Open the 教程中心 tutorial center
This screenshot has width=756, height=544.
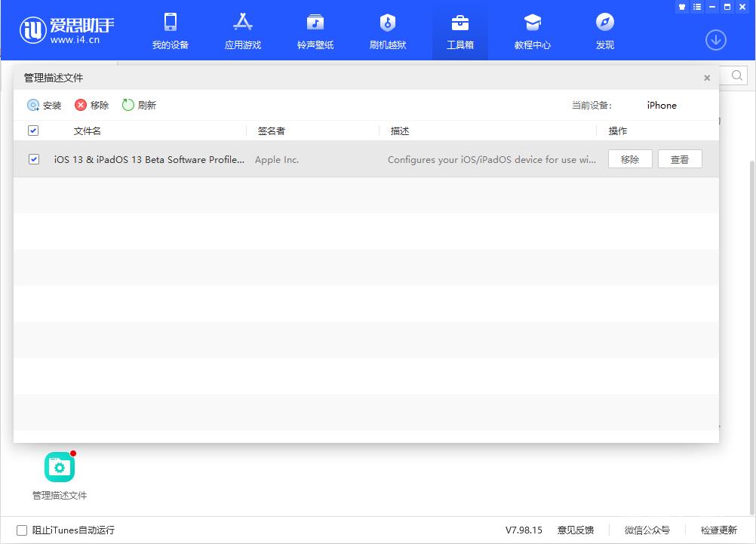(x=532, y=32)
